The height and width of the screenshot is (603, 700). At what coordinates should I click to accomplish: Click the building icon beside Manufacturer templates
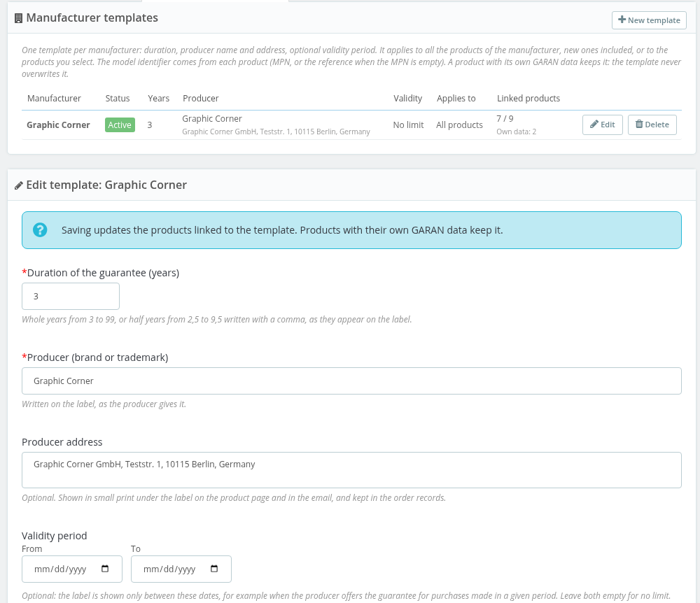18,18
